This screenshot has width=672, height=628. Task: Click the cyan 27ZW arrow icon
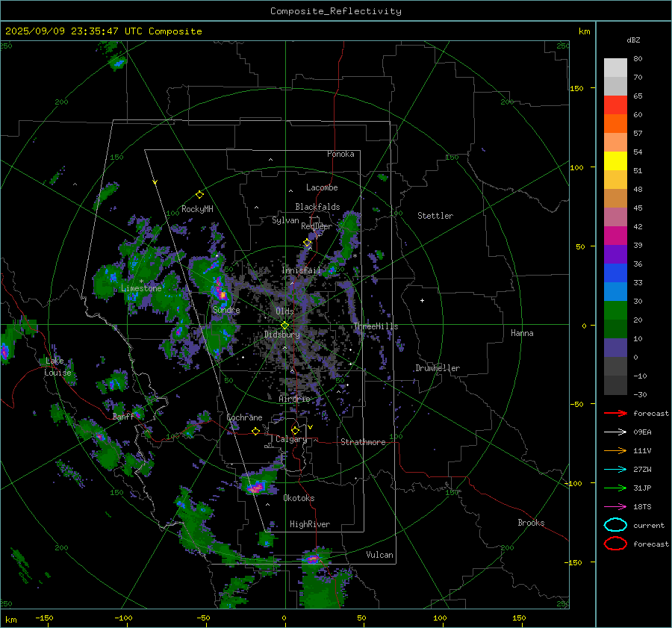coord(615,470)
